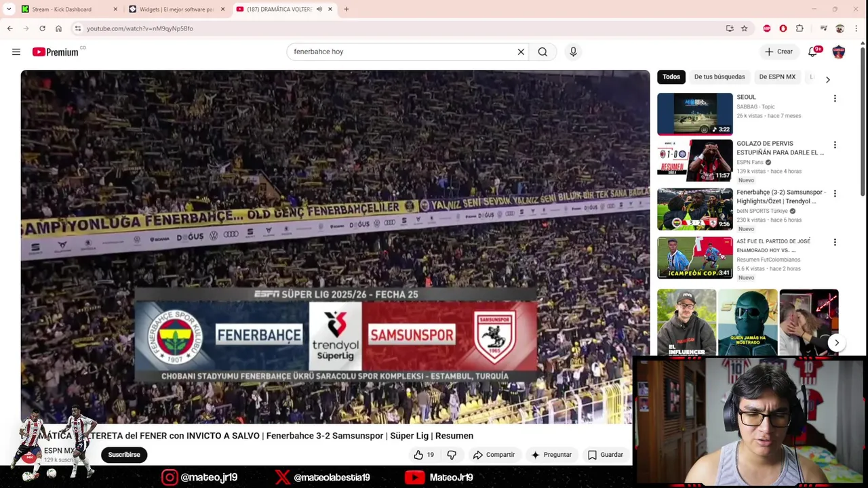Viewport: 868px width, 488px height.
Task: Open the YouTube hamburger guide menu
Action: point(16,52)
